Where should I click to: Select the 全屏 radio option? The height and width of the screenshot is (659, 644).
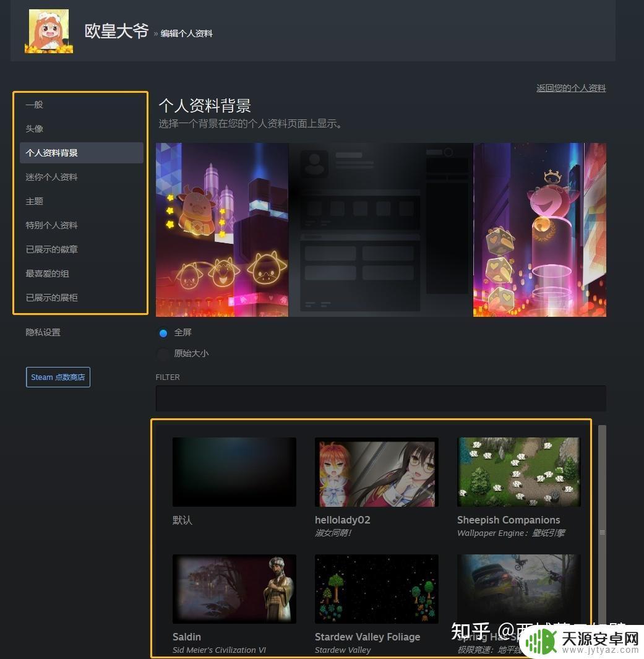(163, 333)
